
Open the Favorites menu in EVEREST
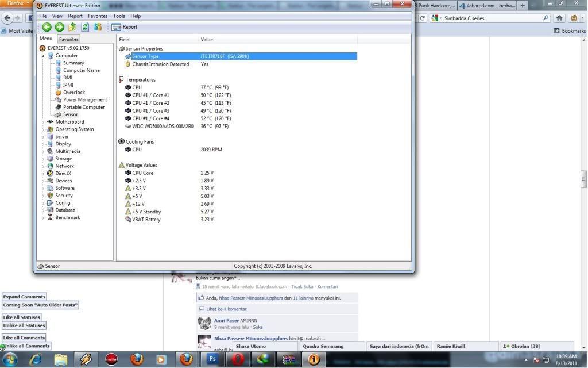pos(98,16)
